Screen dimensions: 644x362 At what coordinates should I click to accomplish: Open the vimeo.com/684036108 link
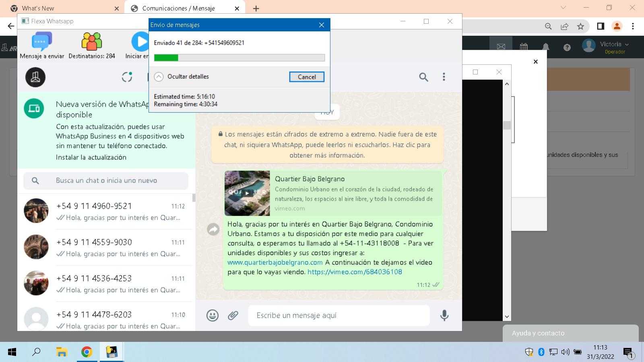tap(355, 272)
